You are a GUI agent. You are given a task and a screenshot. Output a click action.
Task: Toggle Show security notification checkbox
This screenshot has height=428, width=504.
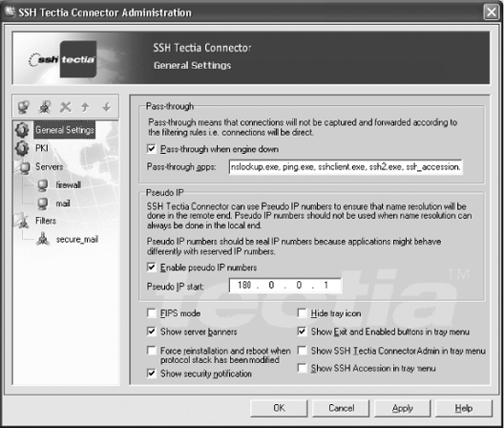coord(151,373)
